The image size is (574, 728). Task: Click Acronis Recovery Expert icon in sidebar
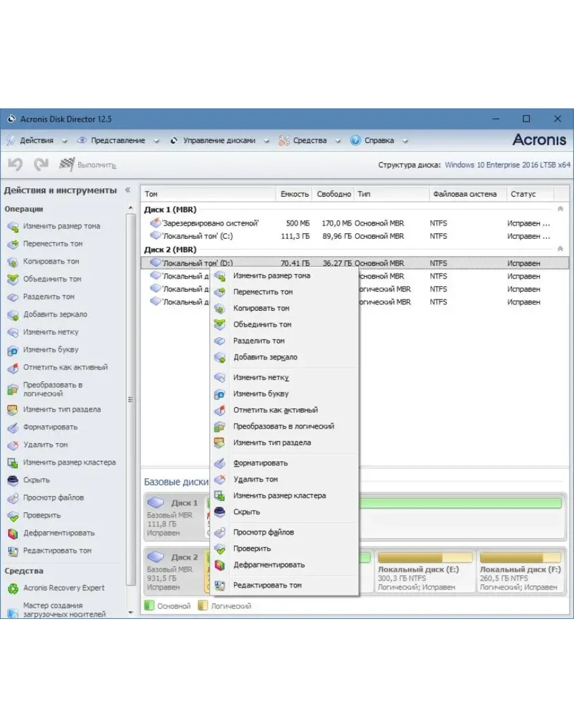13,588
